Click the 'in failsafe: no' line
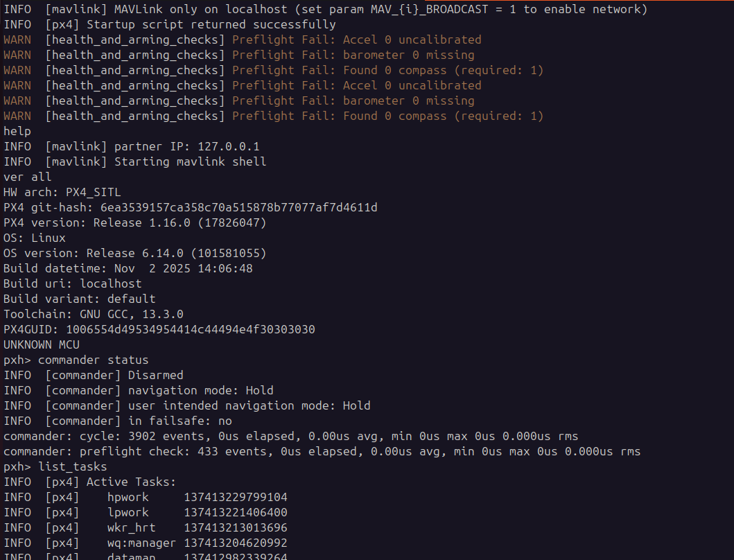Screen dimensions: 734x560 118,421
